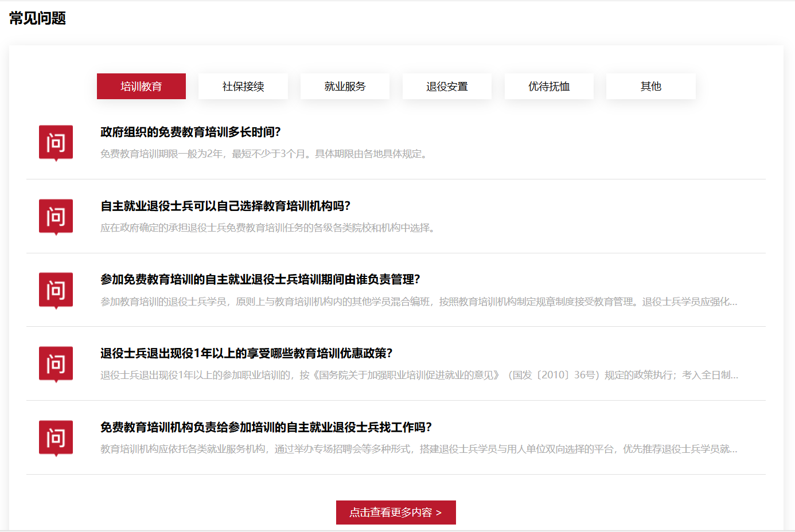The width and height of the screenshot is (795, 532).
Task: Switch to the 优待抚恤 tab
Action: [x=549, y=86]
